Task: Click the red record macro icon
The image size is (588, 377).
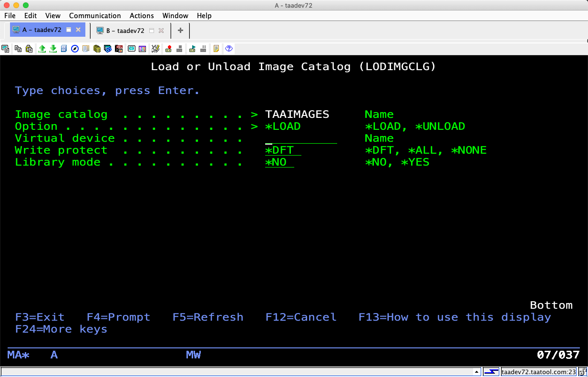Action: point(168,49)
